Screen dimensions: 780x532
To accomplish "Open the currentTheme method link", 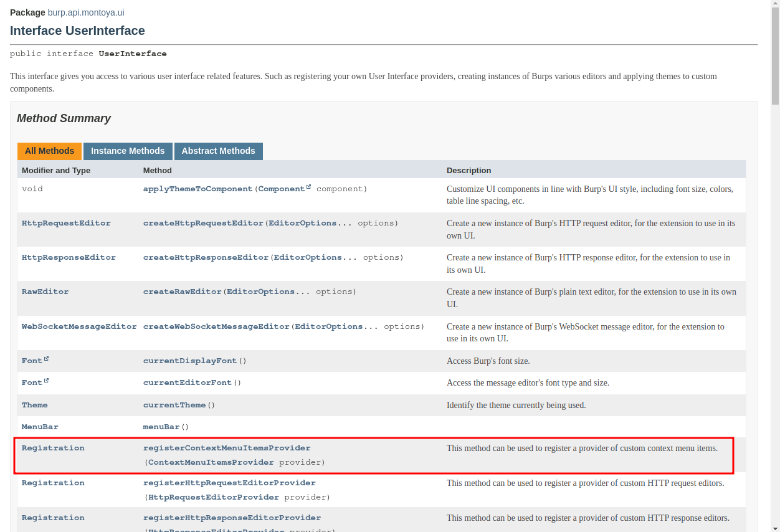I will tap(174, 405).
